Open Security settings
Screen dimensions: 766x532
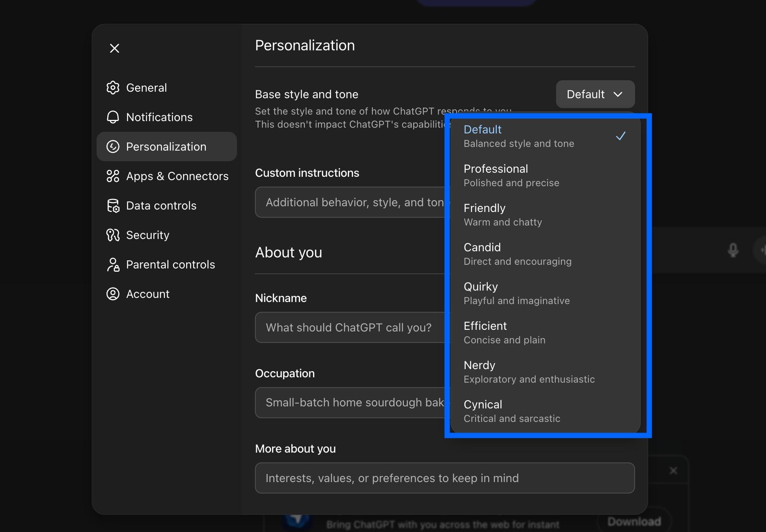(x=147, y=235)
